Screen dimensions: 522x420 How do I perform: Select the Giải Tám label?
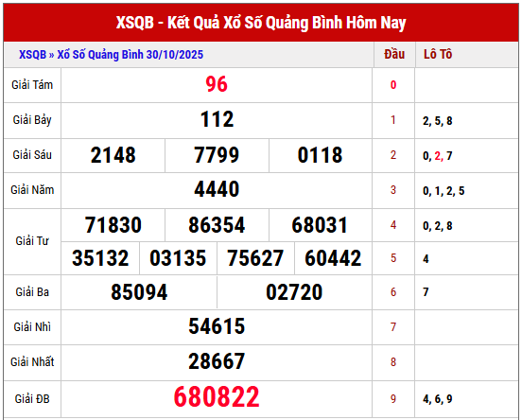(32, 85)
